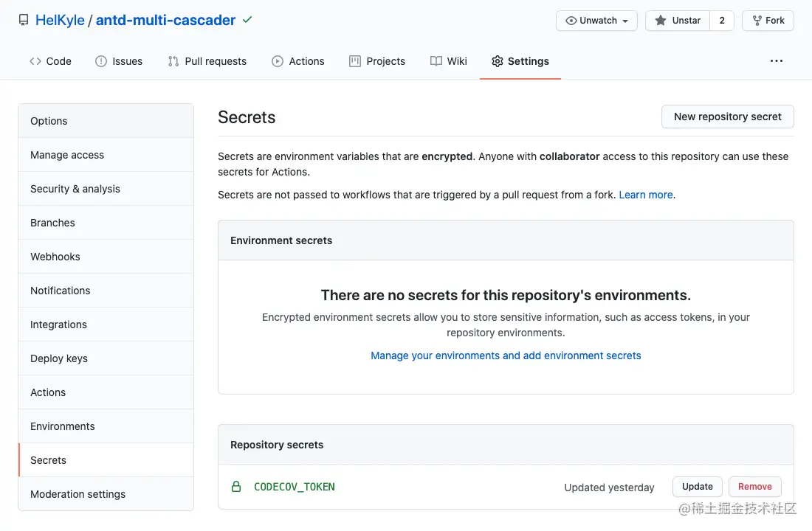812x531 pixels.
Task: Switch to the Issues tab
Action: tap(119, 61)
